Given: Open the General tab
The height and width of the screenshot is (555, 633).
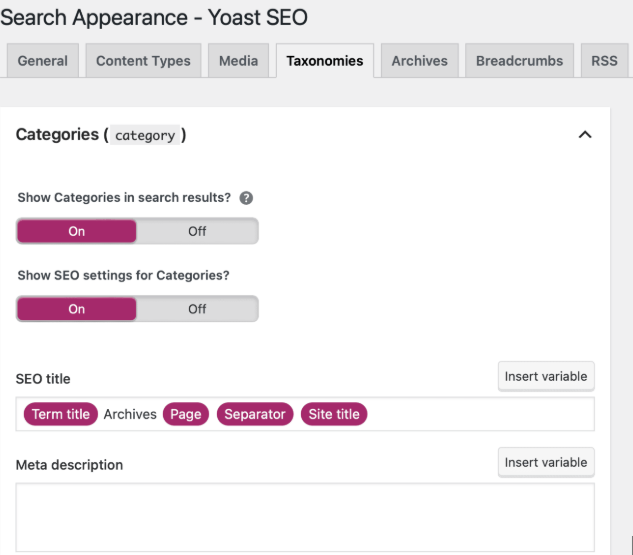Looking at the screenshot, I should point(43,61).
